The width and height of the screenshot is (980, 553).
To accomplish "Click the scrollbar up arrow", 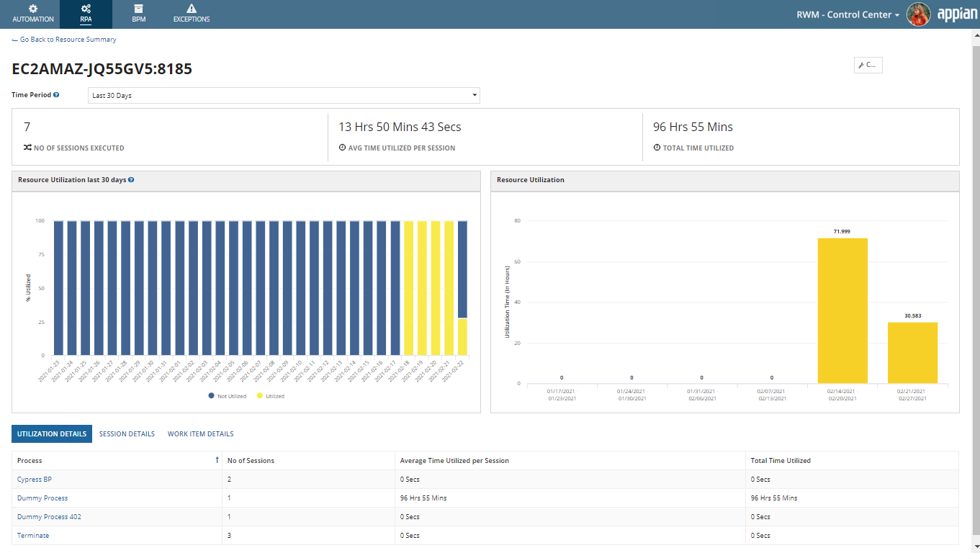I will coord(976,34).
